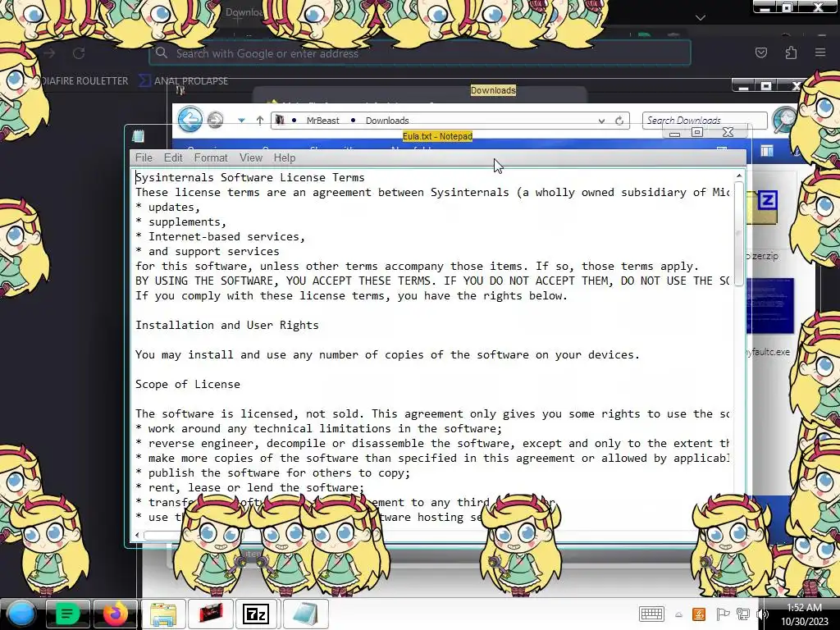Screen dimensions: 840x630
Task: Open Save to Pocket in Firefox
Action: coord(760,52)
